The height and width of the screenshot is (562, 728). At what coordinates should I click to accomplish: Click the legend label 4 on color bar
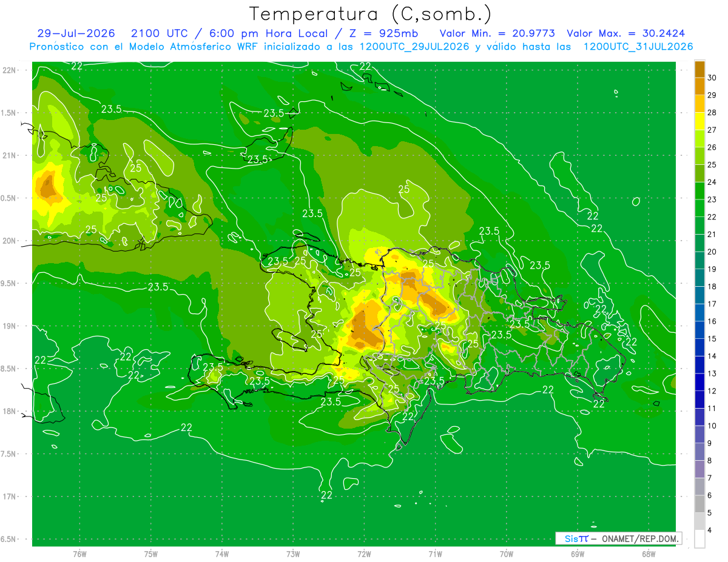(710, 530)
